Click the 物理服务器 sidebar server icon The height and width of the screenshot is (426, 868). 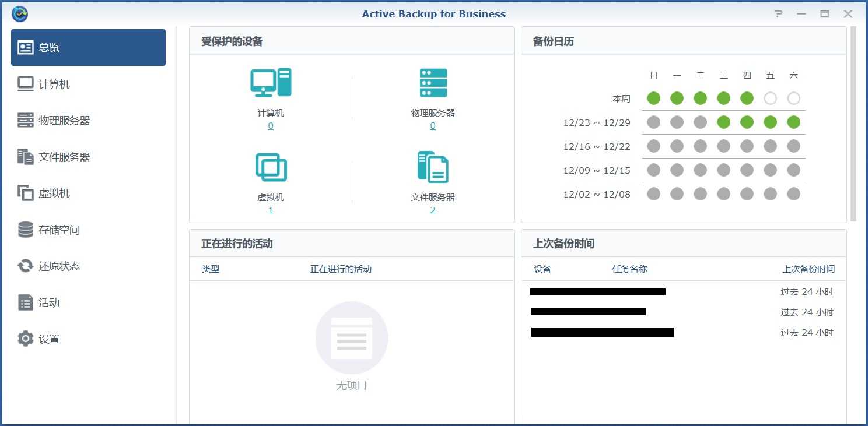26,121
